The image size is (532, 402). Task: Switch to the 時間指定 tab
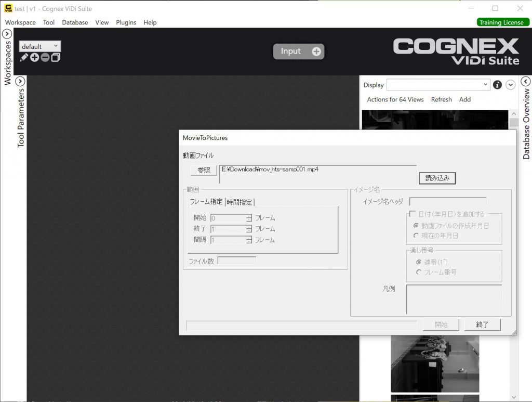click(240, 202)
